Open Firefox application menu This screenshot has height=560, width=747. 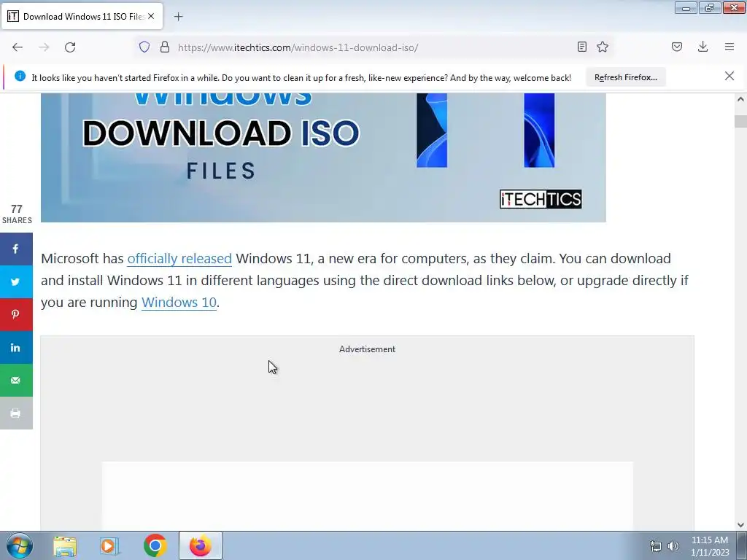point(729,47)
